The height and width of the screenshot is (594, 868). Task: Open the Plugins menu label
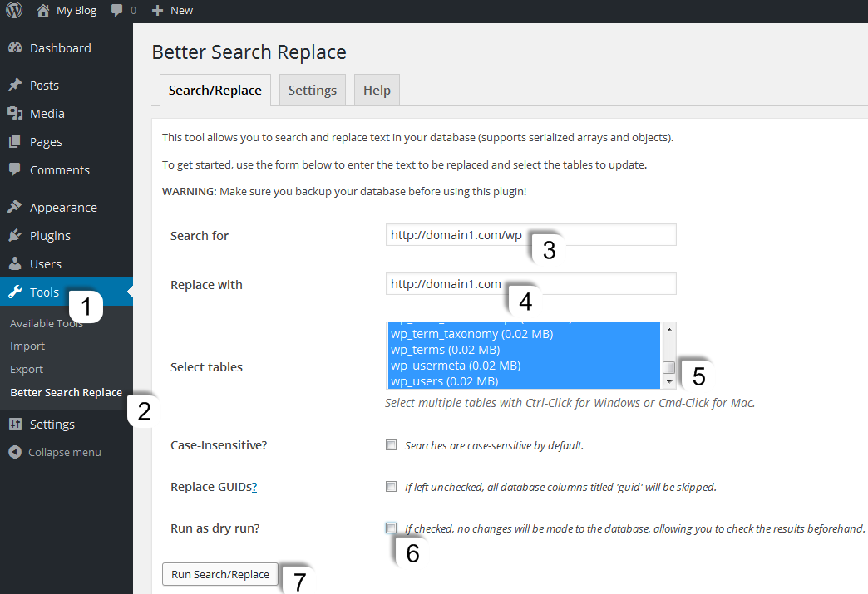(x=50, y=236)
